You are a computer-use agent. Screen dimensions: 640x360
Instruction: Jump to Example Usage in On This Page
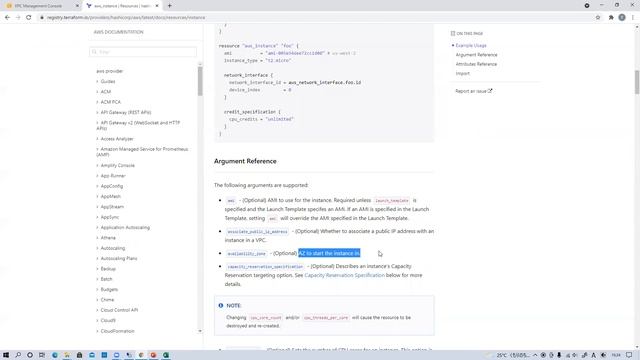(x=471, y=45)
